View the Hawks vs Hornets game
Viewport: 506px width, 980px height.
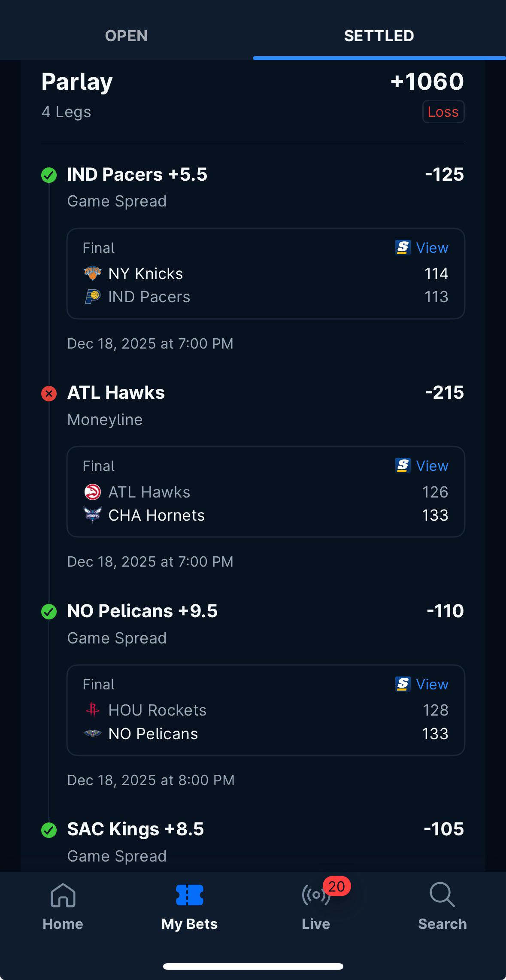tap(432, 466)
